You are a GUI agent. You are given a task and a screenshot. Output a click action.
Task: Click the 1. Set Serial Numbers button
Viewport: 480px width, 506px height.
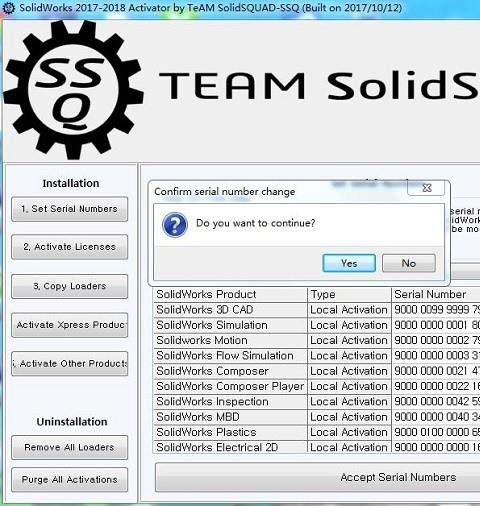point(69,209)
